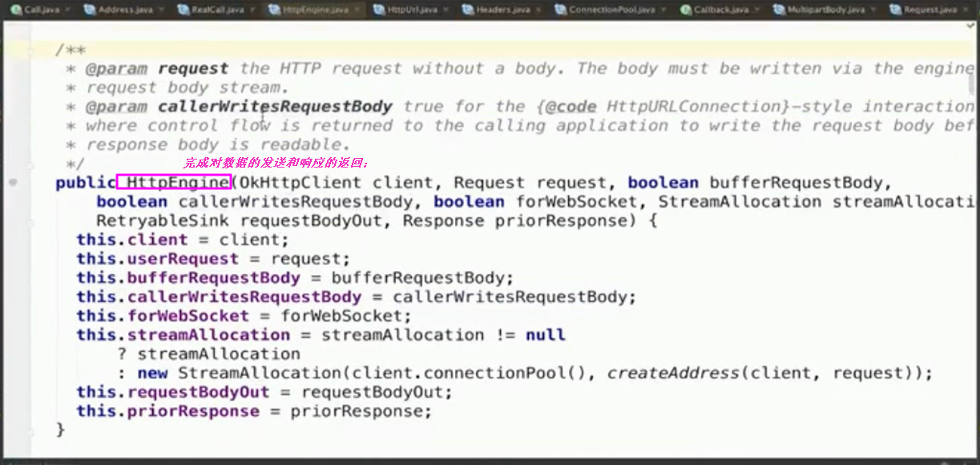Click the bold callerWritesRequestBody in the Javadoc
Image resolution: width=980 pixels, height=465 pixels.
pyautogui.click(x=275, y=107)
